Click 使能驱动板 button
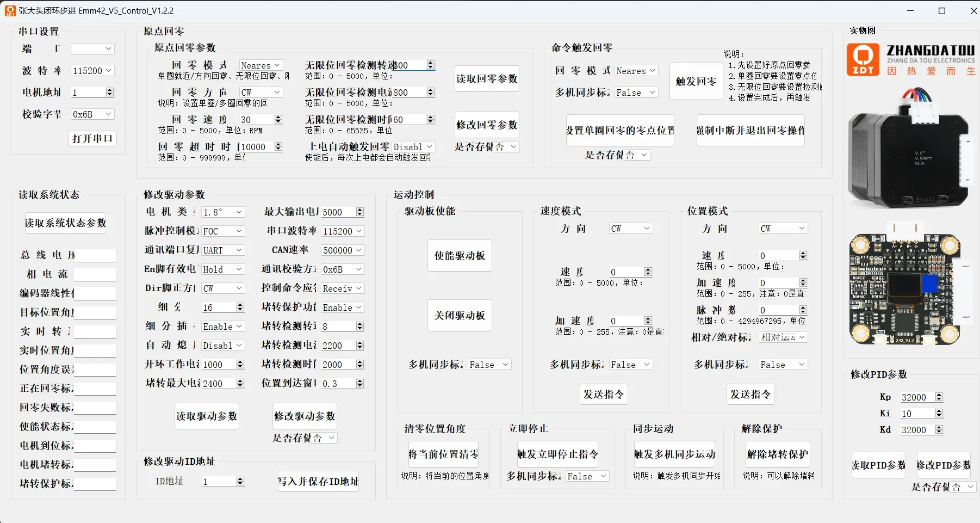 [460, 255]
